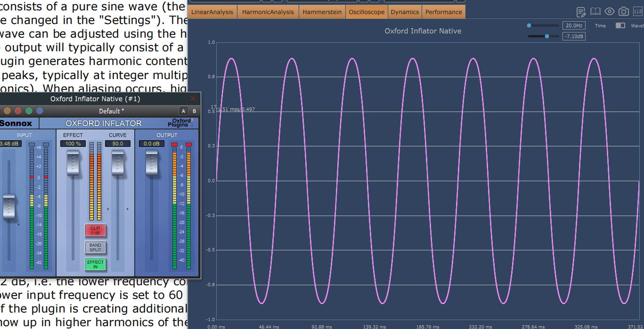Click the Sonnox brand logo
Viewport: 644px width, 329px height.
pyautogui.click(x=16, y=123)
